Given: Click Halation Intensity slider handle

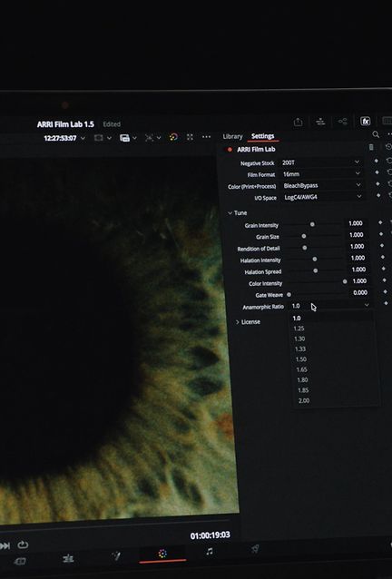Looking at the screenshot, I should (x=315, y=260).
